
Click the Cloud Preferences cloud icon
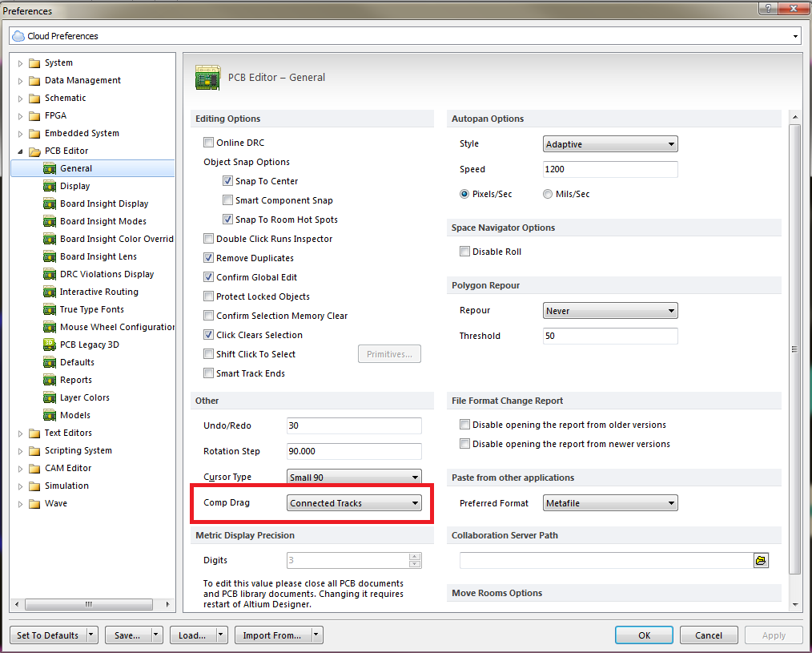(18, 36)
